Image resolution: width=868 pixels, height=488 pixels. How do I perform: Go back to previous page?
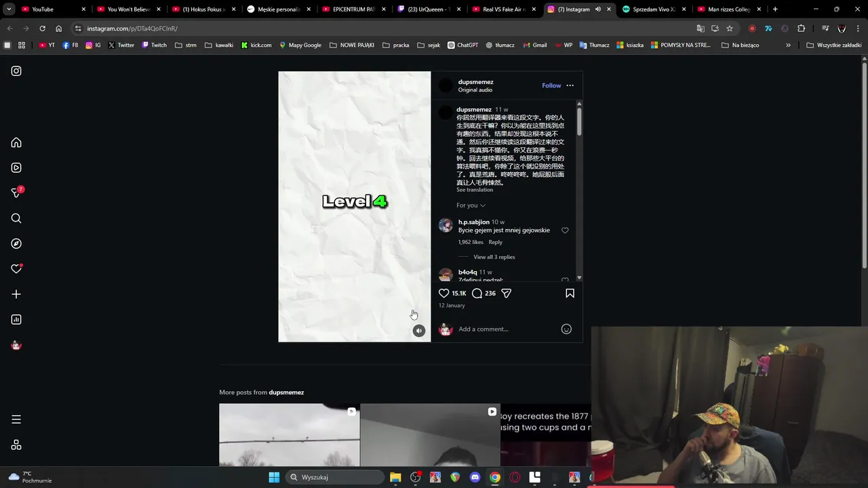pyautogui.click(x=9, y=28)
